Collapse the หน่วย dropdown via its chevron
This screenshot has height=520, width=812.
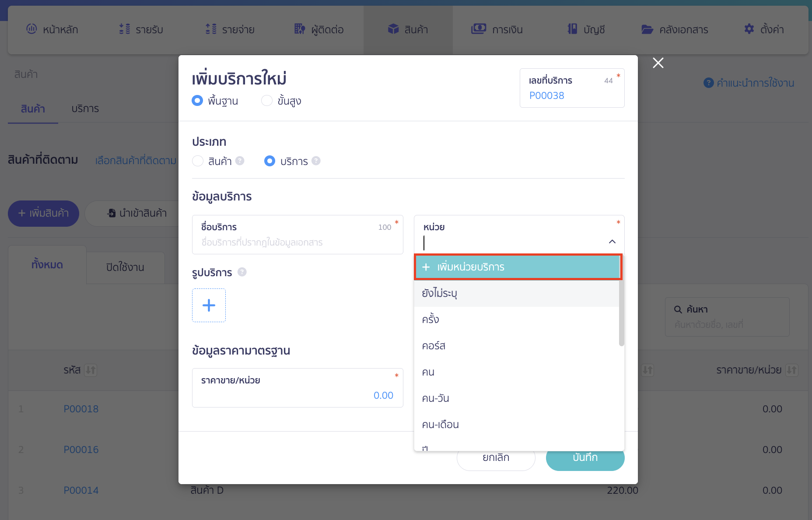[612, 241]
